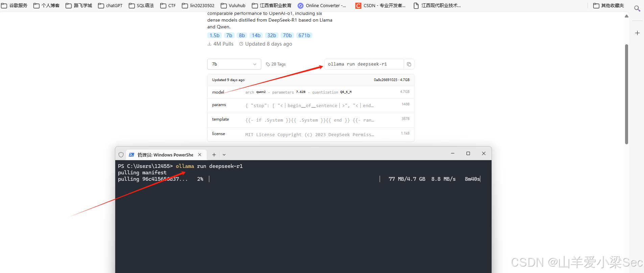Select the 70b model tag

[x=287, y=35]
